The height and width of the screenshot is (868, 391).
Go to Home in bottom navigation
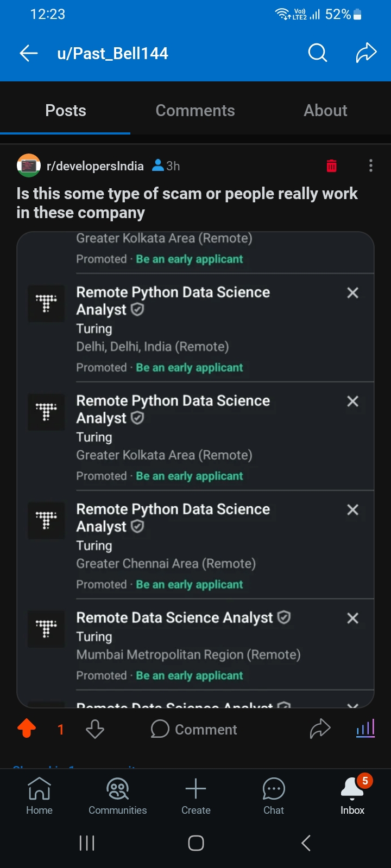coord(40,795)
